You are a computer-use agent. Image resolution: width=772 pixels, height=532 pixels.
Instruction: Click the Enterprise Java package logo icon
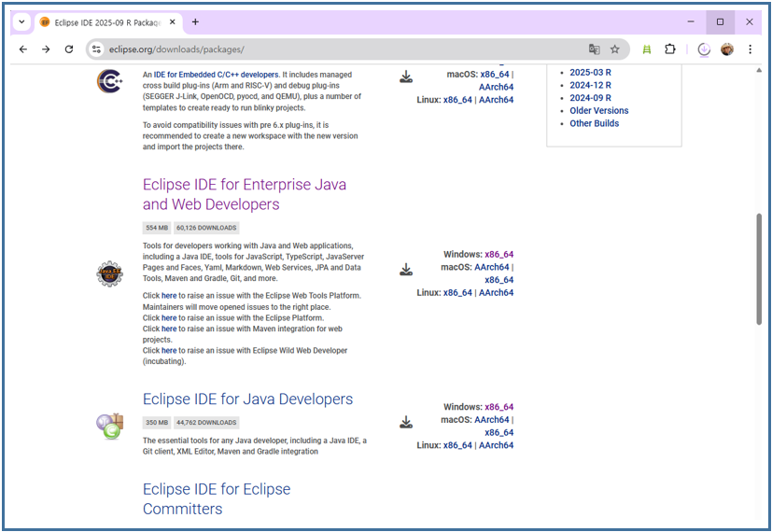109,273
